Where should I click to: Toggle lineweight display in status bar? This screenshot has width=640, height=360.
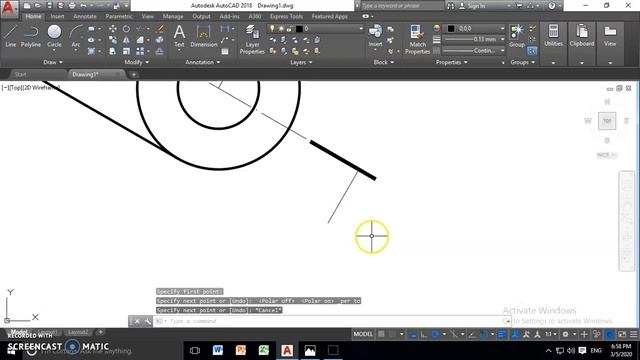[x=502, y=334]
